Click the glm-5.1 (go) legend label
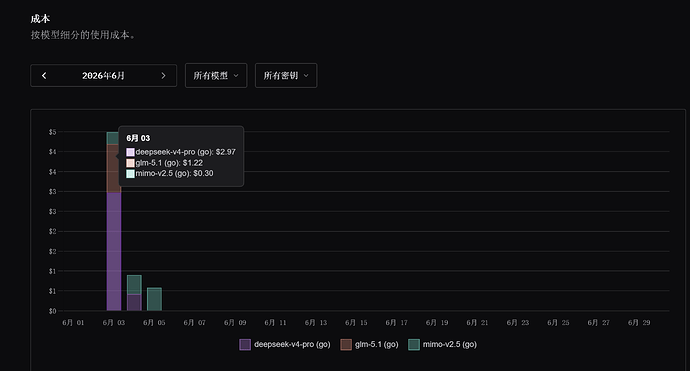 pyautogui.click(x=377, y=345)
